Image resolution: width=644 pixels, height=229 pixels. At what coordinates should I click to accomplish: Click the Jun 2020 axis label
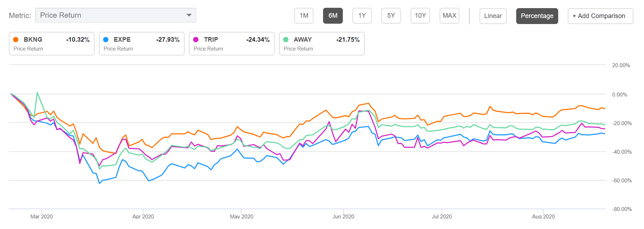(343, 216)
